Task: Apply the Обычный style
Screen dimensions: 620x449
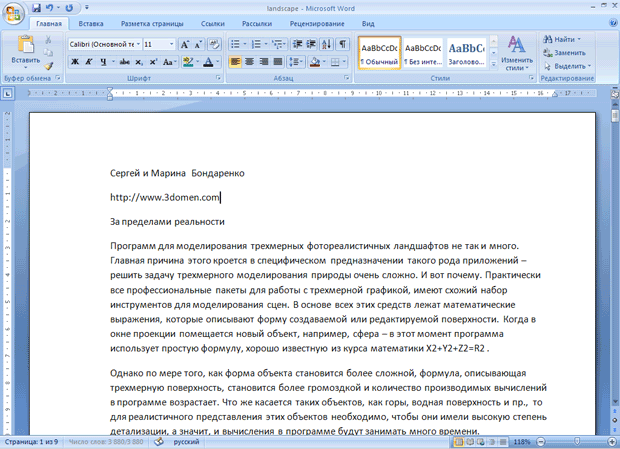Action: click(x=380, y=53)
